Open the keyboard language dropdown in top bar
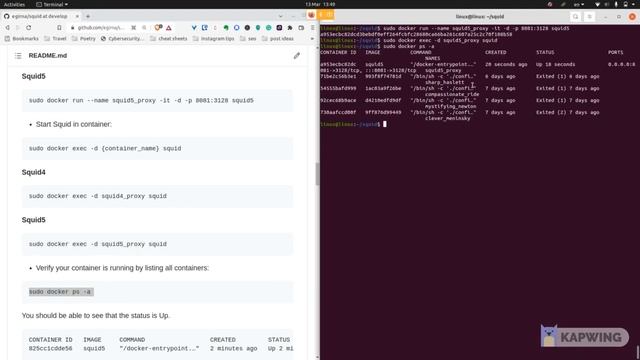This screenshot has height=360, width=640. click(x=578, y=4)
